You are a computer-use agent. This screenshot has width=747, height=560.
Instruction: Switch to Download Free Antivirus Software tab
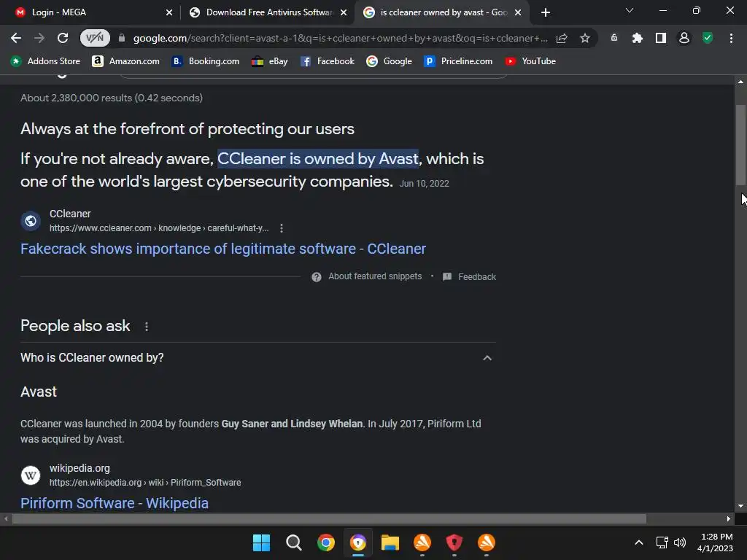coord(269,12)
